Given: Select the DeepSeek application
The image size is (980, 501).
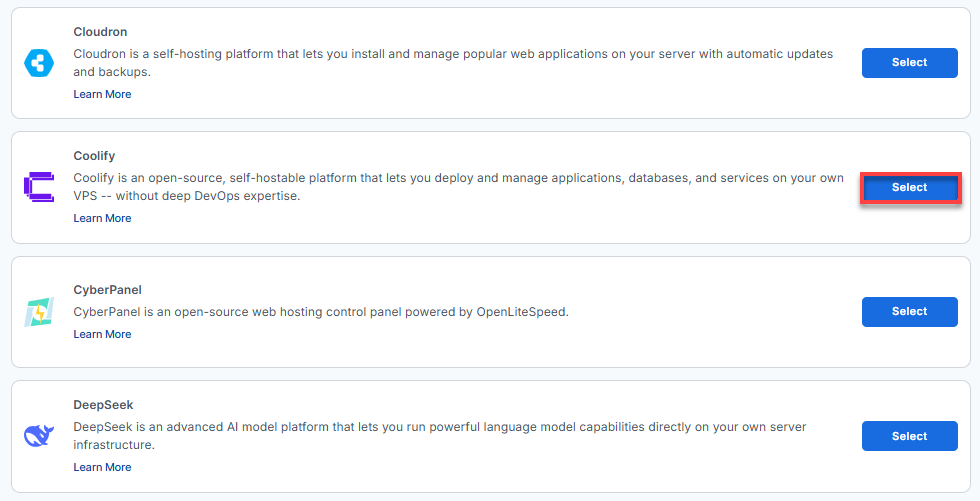Looking at the screenshot, I should click(909, 436).
